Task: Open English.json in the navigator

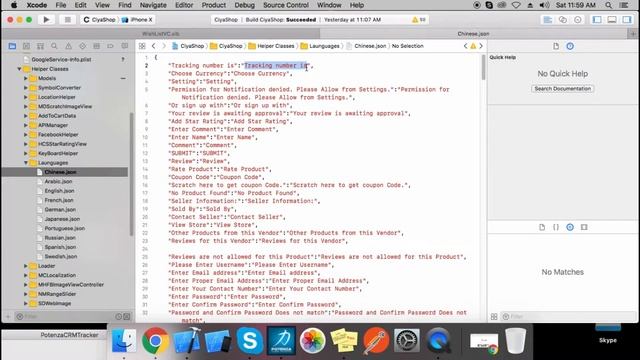Action: coord(59,191)
